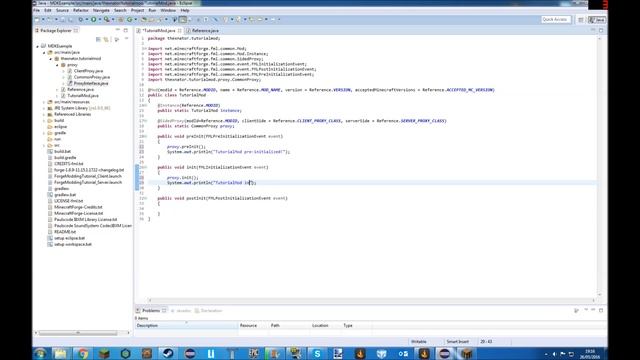This screenshot has width=640, height=360.
Task: Click the Open Type toolbar icon
Action: click(x=144, y=20)
